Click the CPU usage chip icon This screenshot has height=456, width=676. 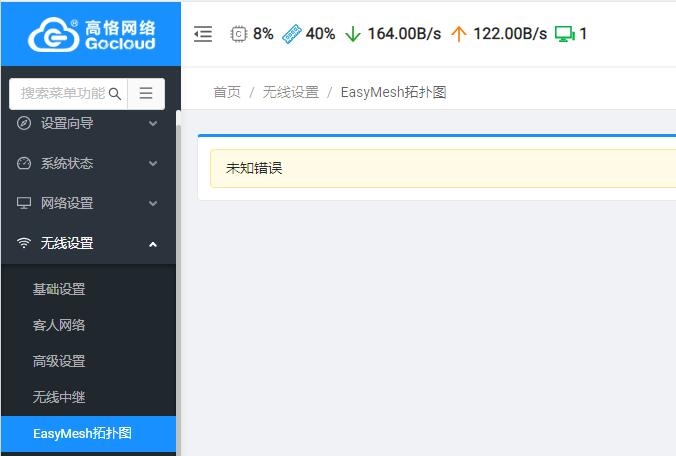click(238, 34)
